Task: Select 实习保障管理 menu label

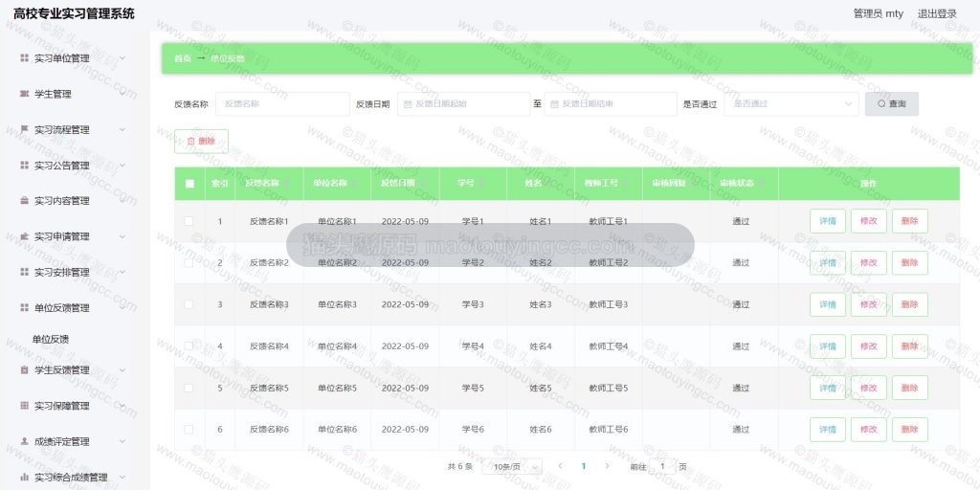Action: coord(62,406)
